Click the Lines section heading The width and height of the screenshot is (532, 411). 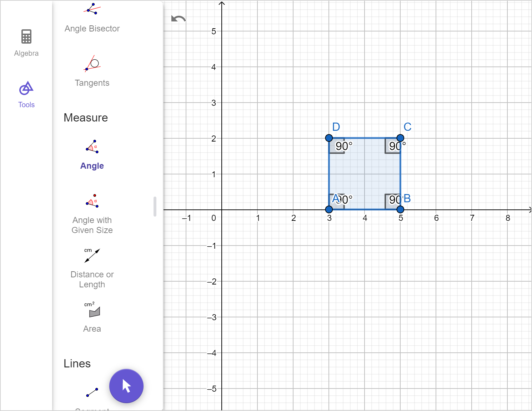click(77, 363)
